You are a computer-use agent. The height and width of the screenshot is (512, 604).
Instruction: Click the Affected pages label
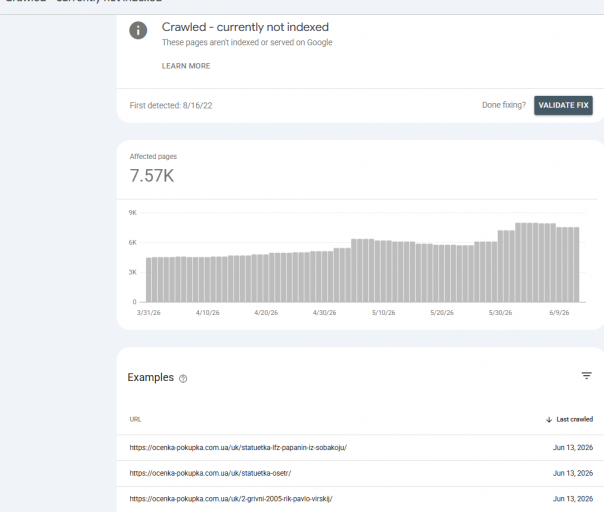point(153,156)
